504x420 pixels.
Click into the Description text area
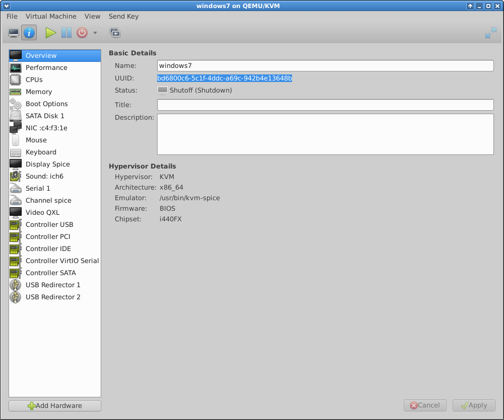coord(325,134)
